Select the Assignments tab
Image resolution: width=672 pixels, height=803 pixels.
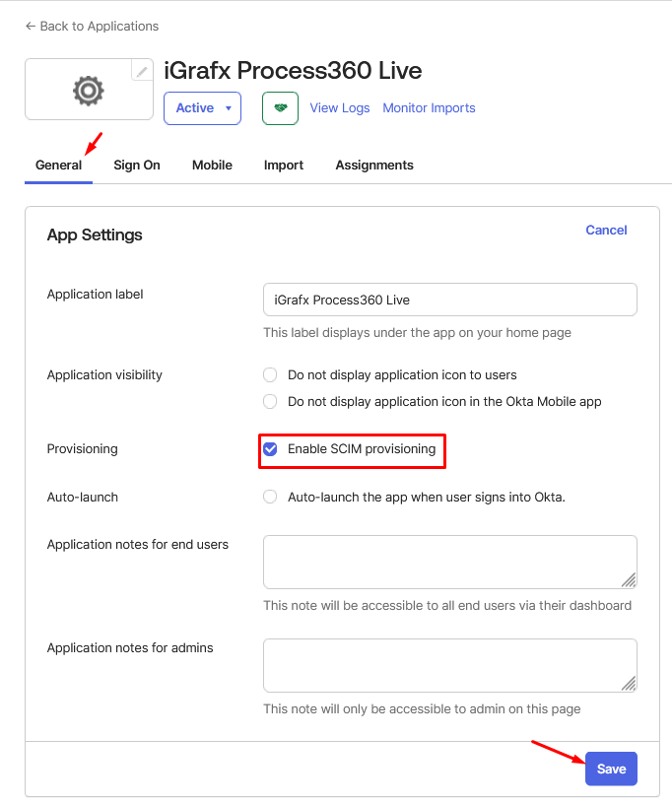(x=374, y=166)
